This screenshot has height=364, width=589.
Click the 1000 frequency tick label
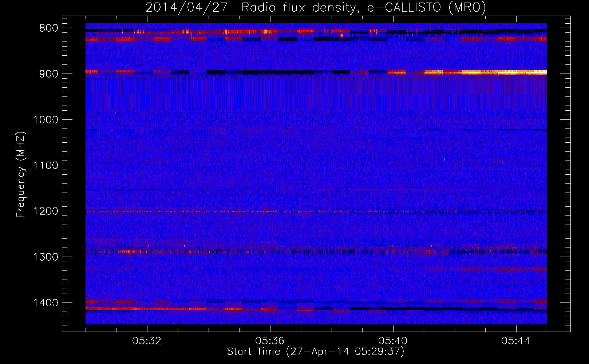(46, 120)
